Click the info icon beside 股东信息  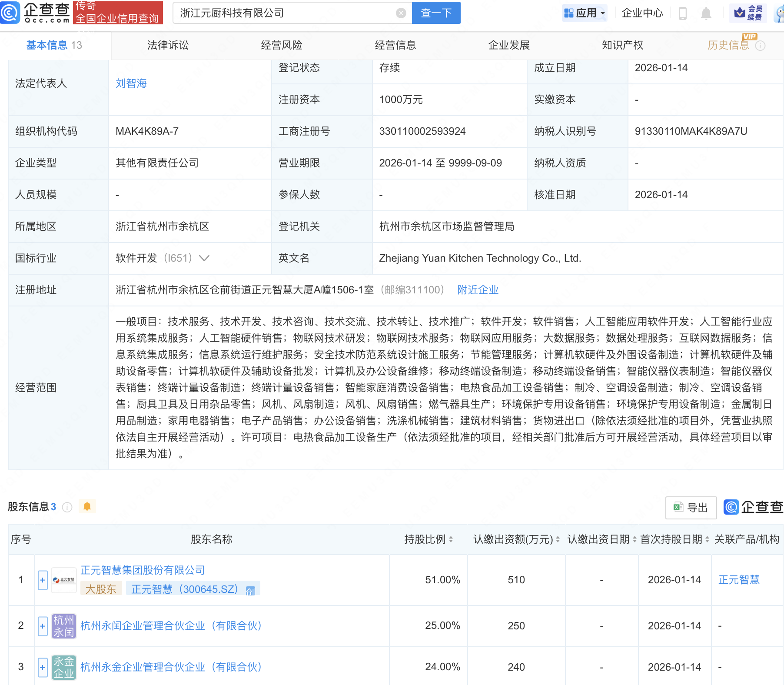tap(67, 506)
